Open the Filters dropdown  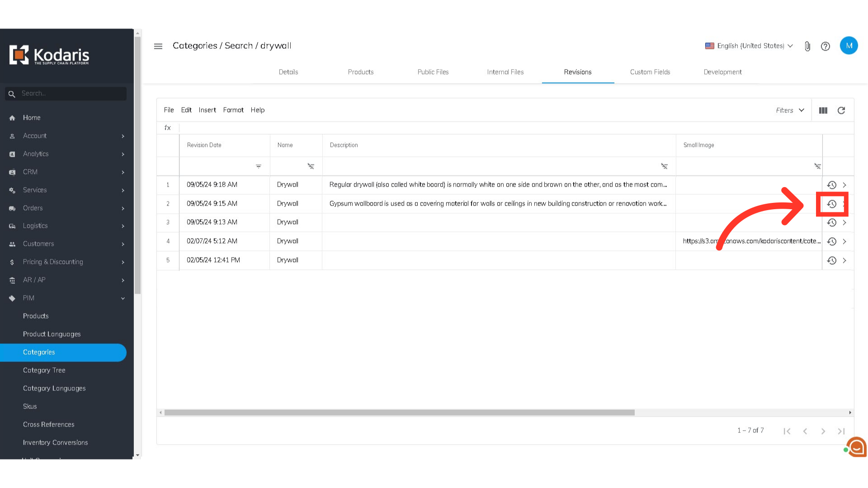click(790, 110)
